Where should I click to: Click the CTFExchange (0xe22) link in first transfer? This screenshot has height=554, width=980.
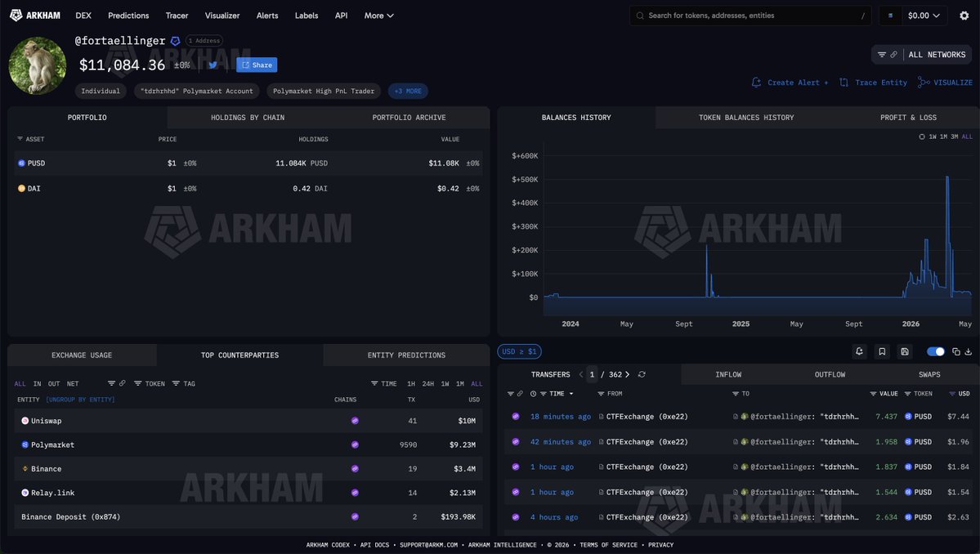[x=647, y=417]
